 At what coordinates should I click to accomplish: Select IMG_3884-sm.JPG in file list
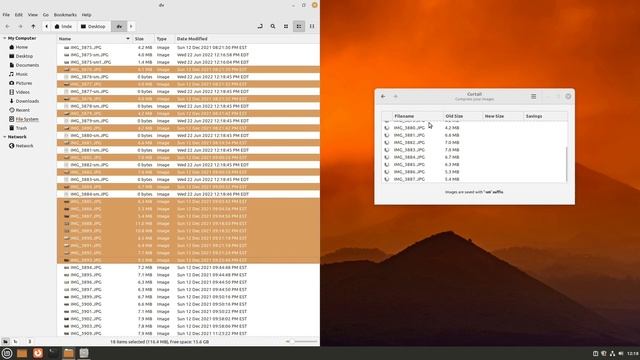[x=188, y=194]
